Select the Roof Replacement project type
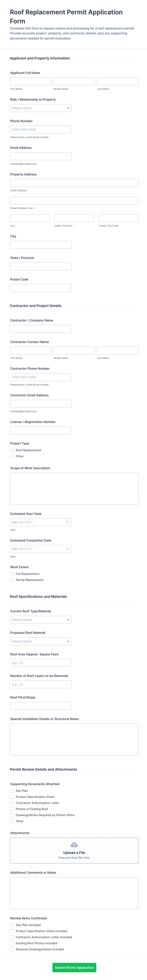The image size is (147, 980). 12,450
